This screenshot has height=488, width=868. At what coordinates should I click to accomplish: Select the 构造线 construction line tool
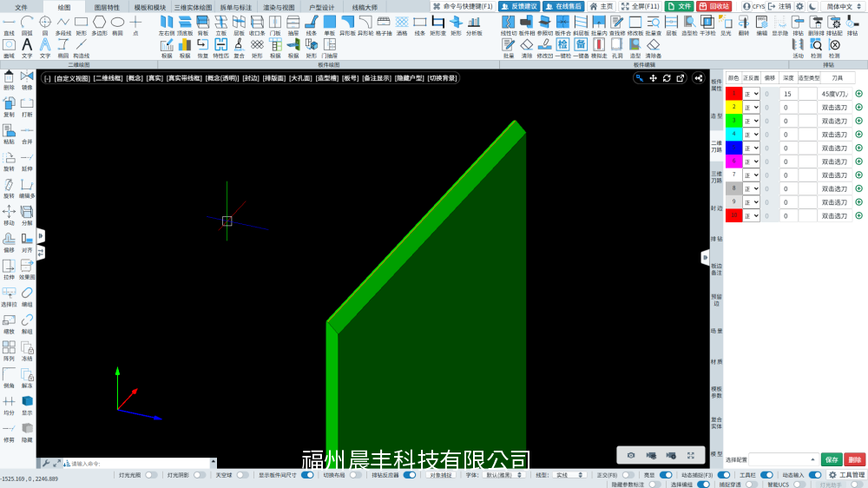(82, 48)
